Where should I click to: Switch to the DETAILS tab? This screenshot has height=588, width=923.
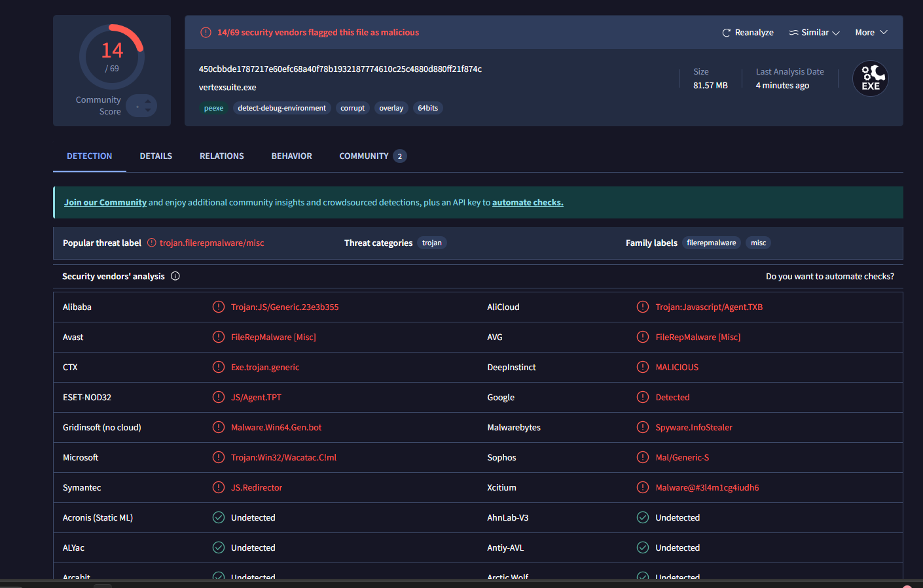click(156, 156)
